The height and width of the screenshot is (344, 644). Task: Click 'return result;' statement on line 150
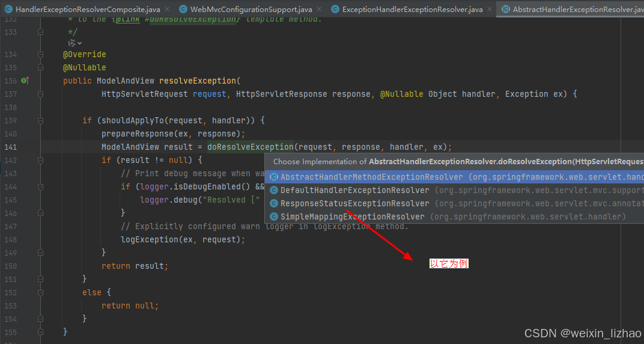pyautogui.click(x=135, y=266)
